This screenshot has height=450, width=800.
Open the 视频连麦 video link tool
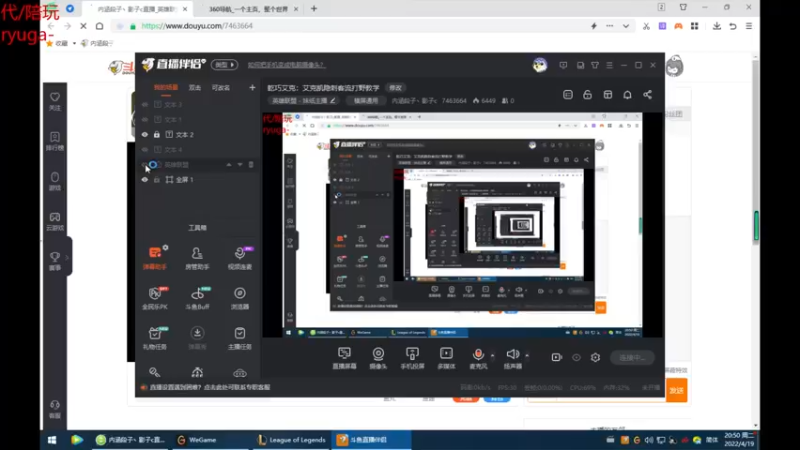(x=239, y=258)
